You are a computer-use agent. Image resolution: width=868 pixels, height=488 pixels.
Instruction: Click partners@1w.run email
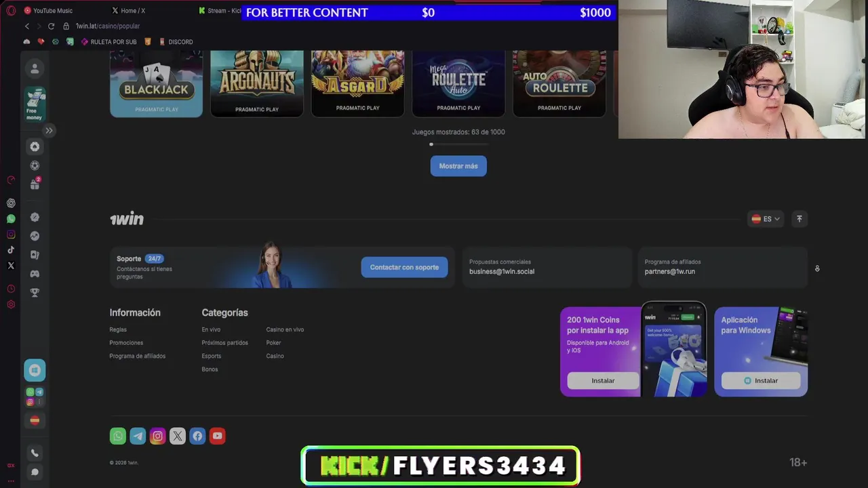pos(670,272)
